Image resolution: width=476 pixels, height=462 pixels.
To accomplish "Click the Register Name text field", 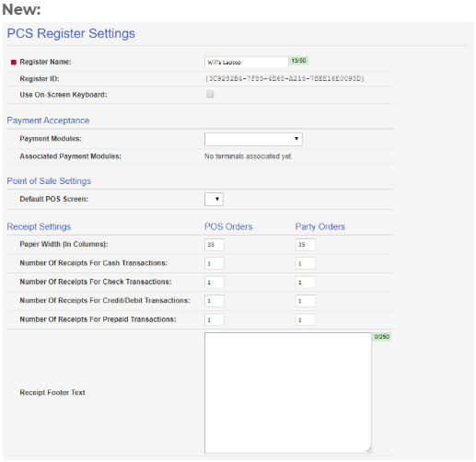I will click(x=246, y=63).
